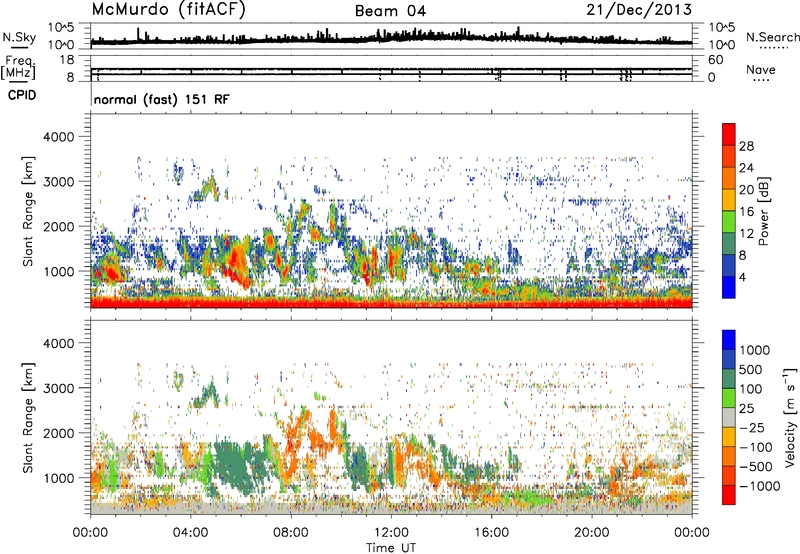800x554 pixels.
Task: Select the 24 label on Power colorbar
Action: click(746, 168)
